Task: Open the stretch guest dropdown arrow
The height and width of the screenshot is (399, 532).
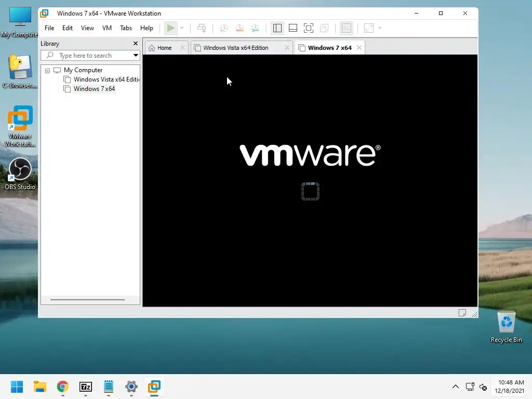Action: 380,28
